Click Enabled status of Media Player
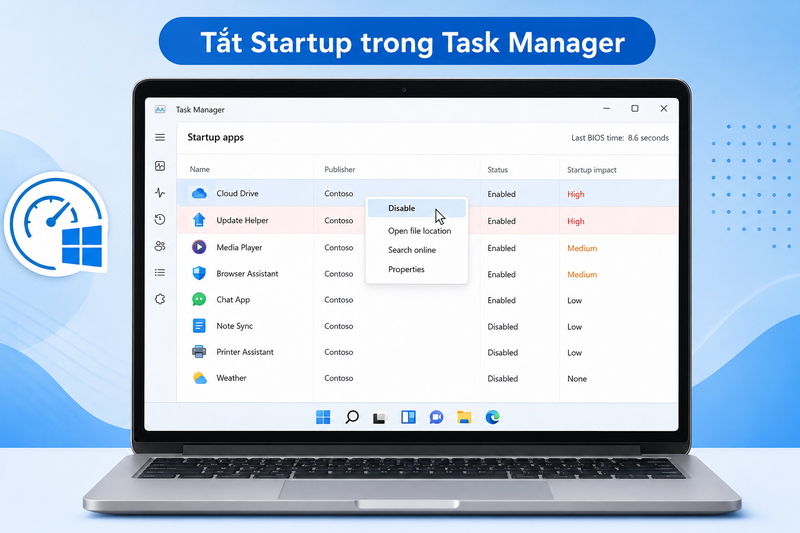This screenshot has height=533, width=800. coord(502,248)
